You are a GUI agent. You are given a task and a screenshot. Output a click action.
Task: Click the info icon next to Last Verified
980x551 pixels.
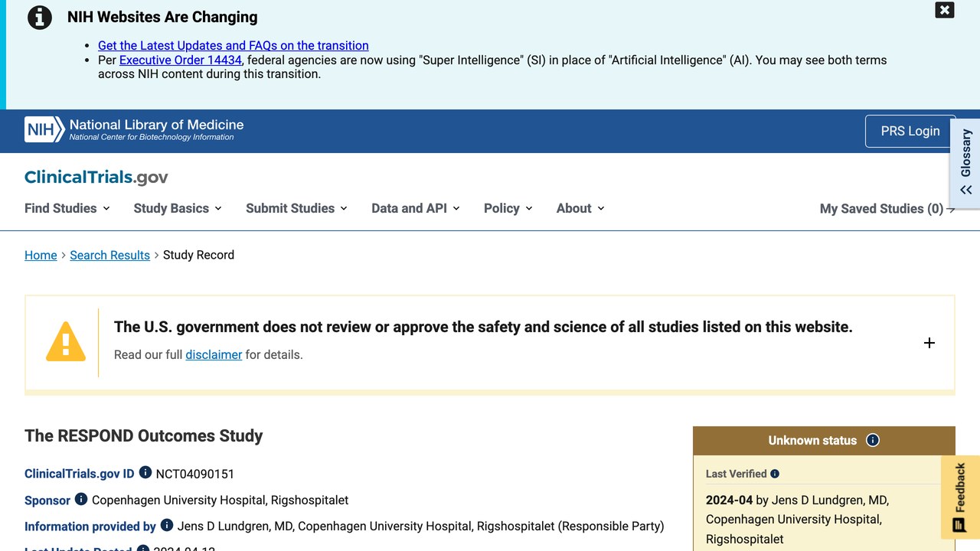tap(775, 474)
